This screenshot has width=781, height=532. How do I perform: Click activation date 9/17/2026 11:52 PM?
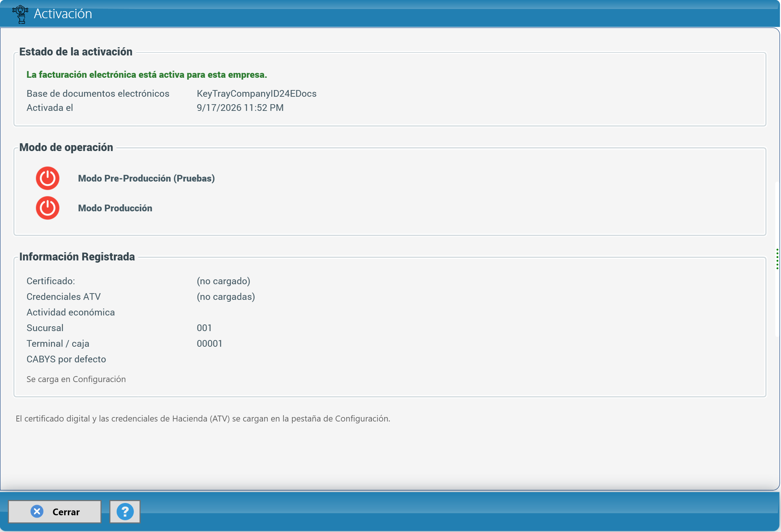pos(240,108)
